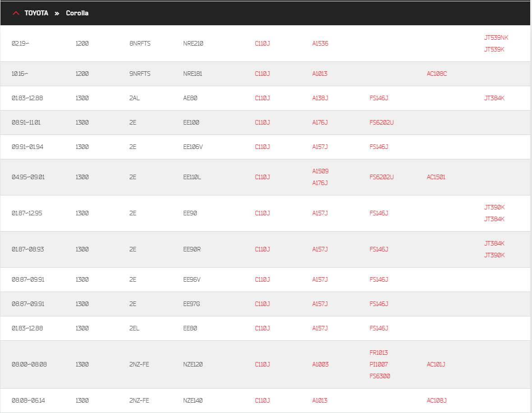This screenshot has width=532, height=413.
Task: Open C110J link in the NRE210 row
Action: (x=262, y=43)
